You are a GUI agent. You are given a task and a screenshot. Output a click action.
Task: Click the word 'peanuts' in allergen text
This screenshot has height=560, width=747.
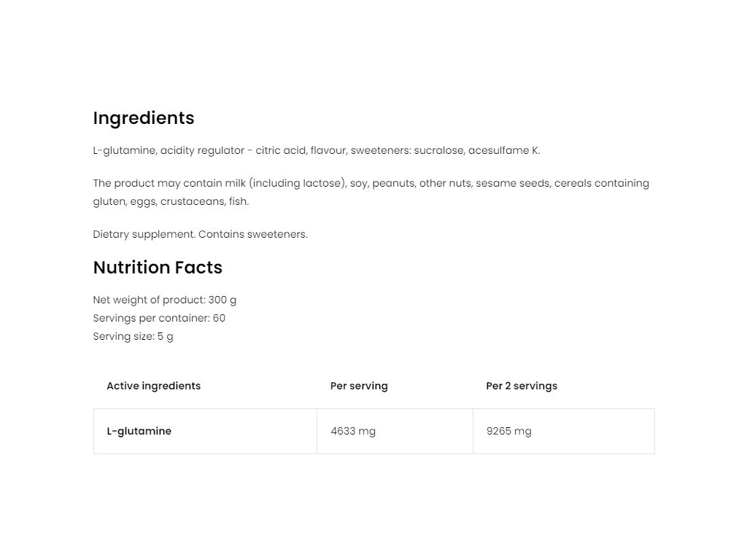click(393, 183)
